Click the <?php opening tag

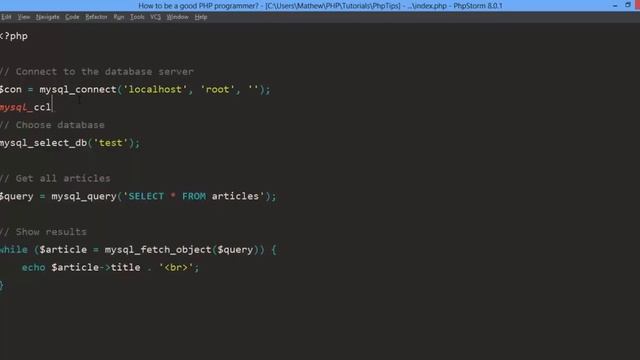tap(14, 36)
